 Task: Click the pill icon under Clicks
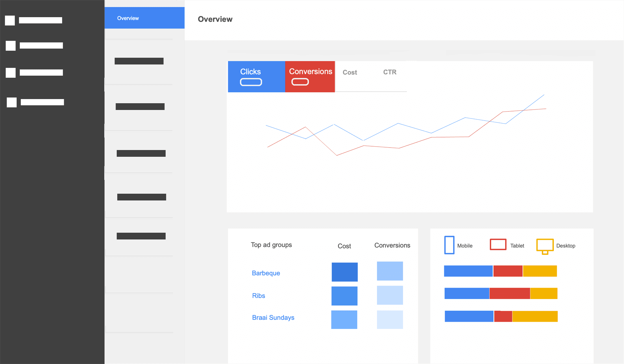(251, 82)
